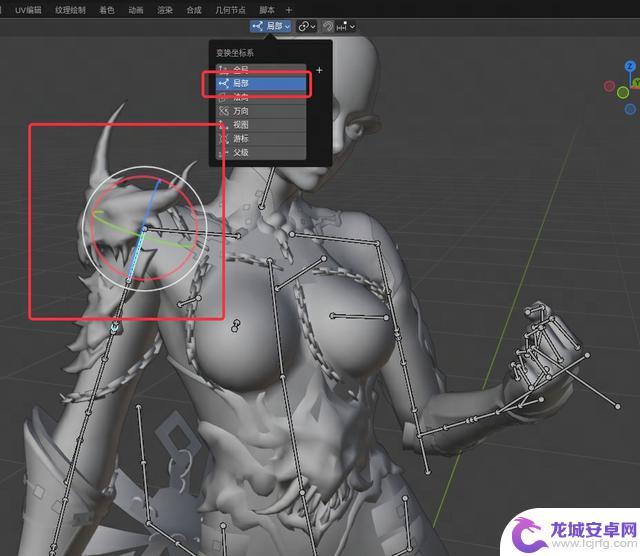The height and width of the screenshot is (556, 640).
Task: Select 视图 orientation in the list
Action: click(261, 125)
